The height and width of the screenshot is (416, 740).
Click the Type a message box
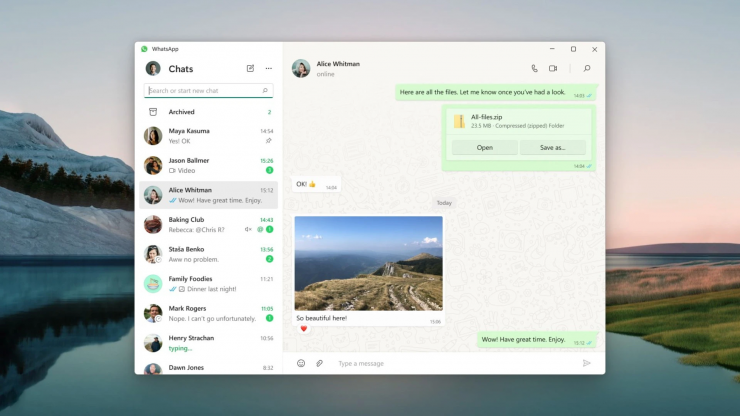click(450, 363)
